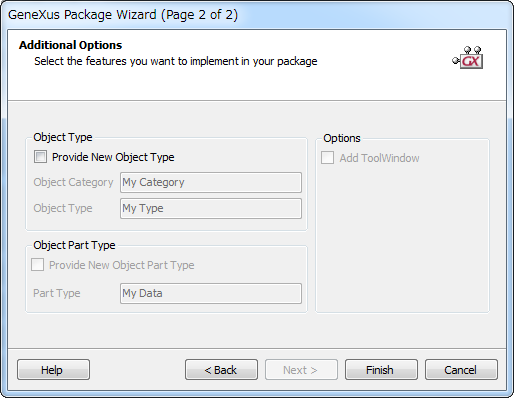The height and width of the screenshot is (398, 514).
Task: Go to previous page with Back
Action: coord(221,370)
